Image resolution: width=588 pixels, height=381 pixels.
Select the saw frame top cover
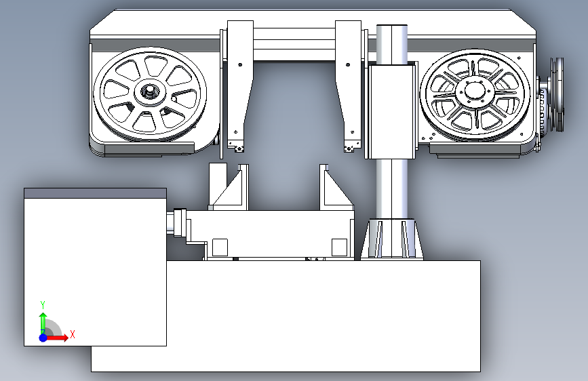coord(313,22)
